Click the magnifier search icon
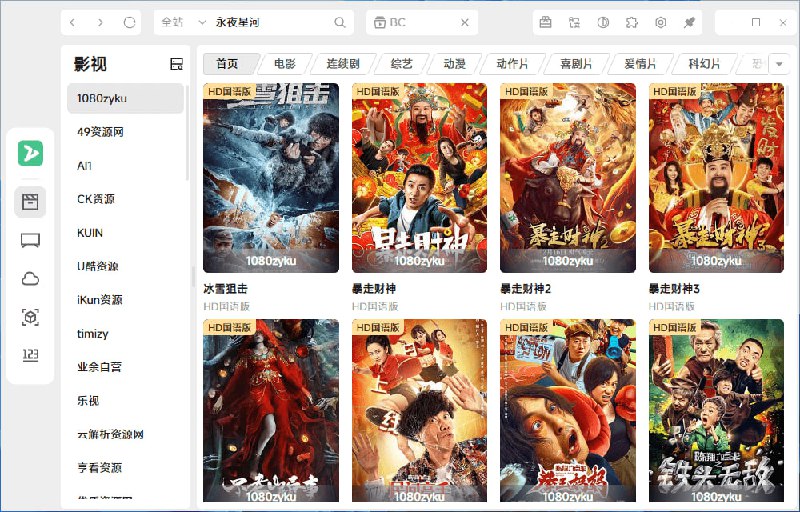800x512 pixels. pyautogui.click(x=340, y=22)
